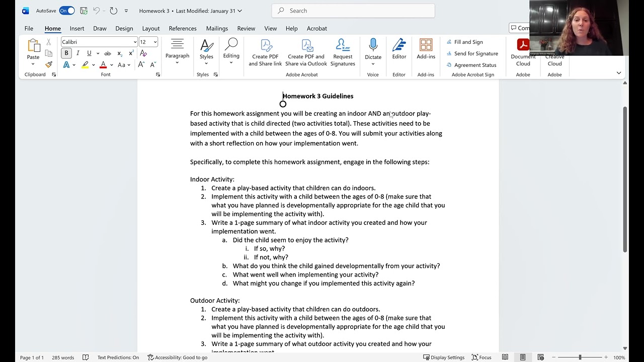Open the Change Case Aa dropdown
644x362 pixels.
click(x=124, y=65)
